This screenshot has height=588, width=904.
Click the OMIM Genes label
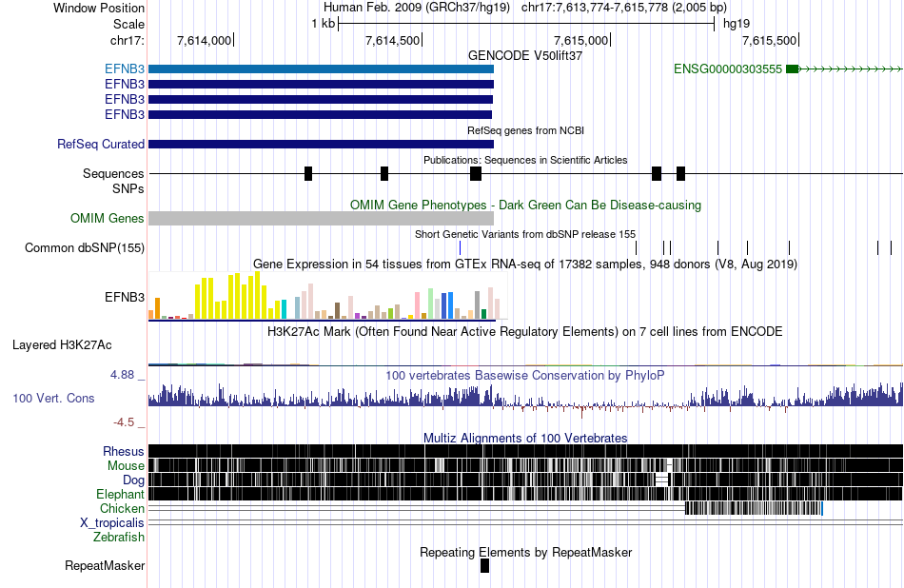click(108, 219)
